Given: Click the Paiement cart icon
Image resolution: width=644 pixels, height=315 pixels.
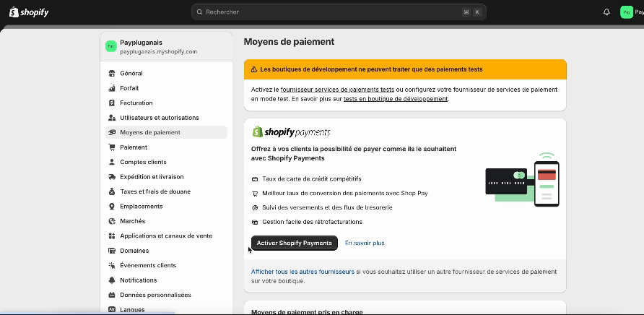Looking at the screenshot, I should coord(111,147).
